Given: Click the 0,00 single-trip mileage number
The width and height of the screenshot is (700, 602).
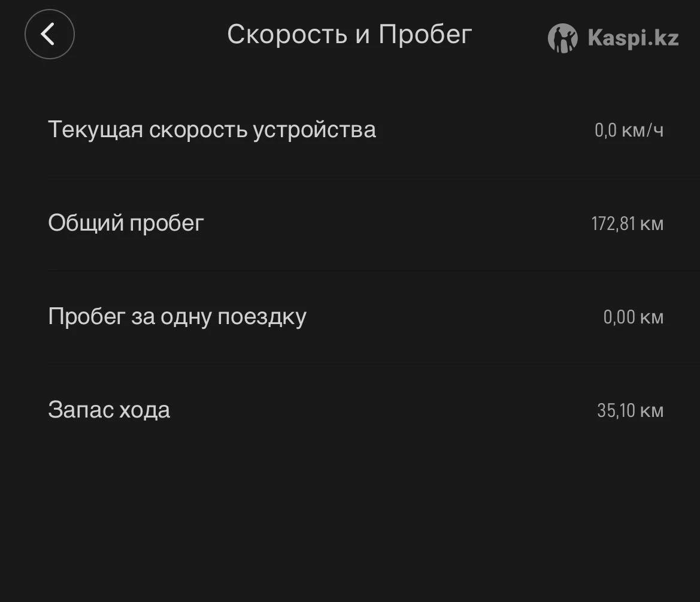Looking at the screenshot, I should pos(619,317).
